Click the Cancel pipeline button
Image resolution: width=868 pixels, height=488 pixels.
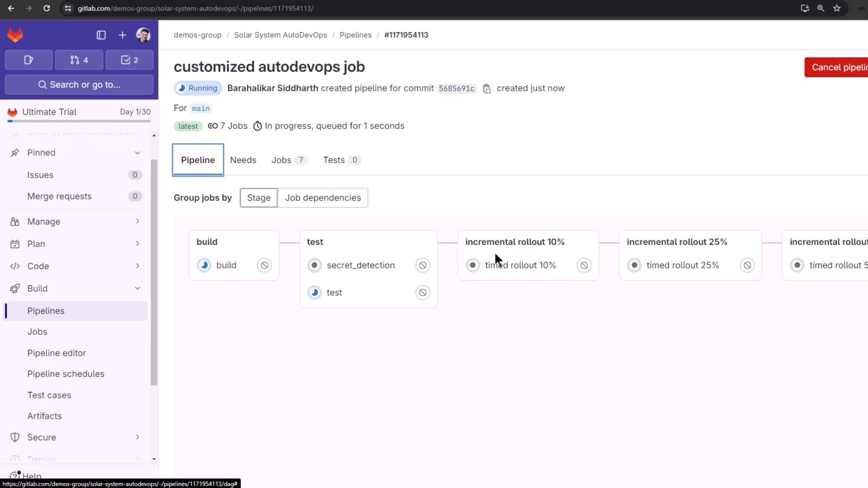pyautogui.click(x=836, y=67)
